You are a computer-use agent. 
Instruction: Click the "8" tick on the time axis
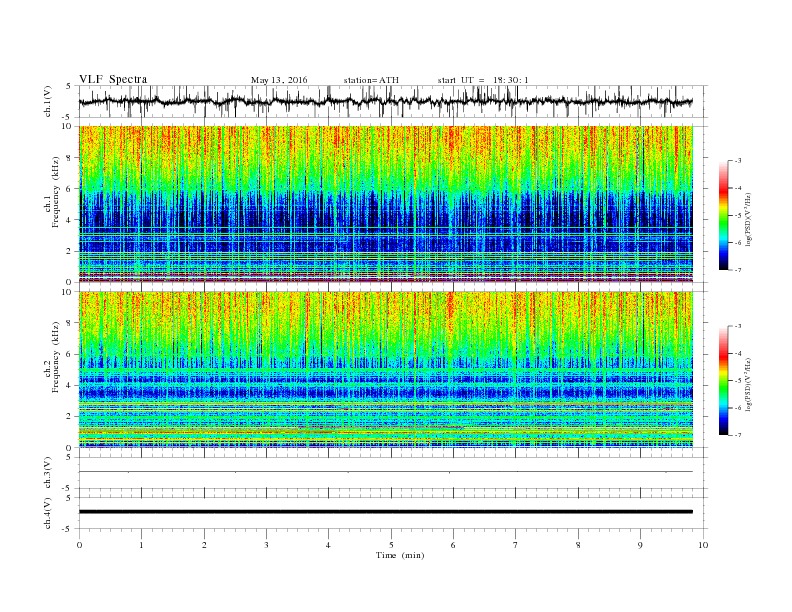578,545
